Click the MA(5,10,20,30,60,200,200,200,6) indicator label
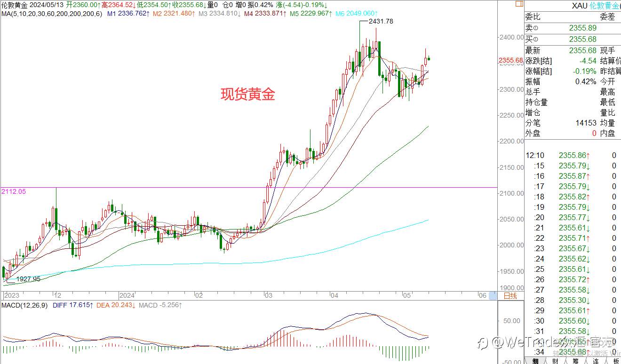Image resolution: width=621 pixels, height=364 pixels. coord(51,14)
